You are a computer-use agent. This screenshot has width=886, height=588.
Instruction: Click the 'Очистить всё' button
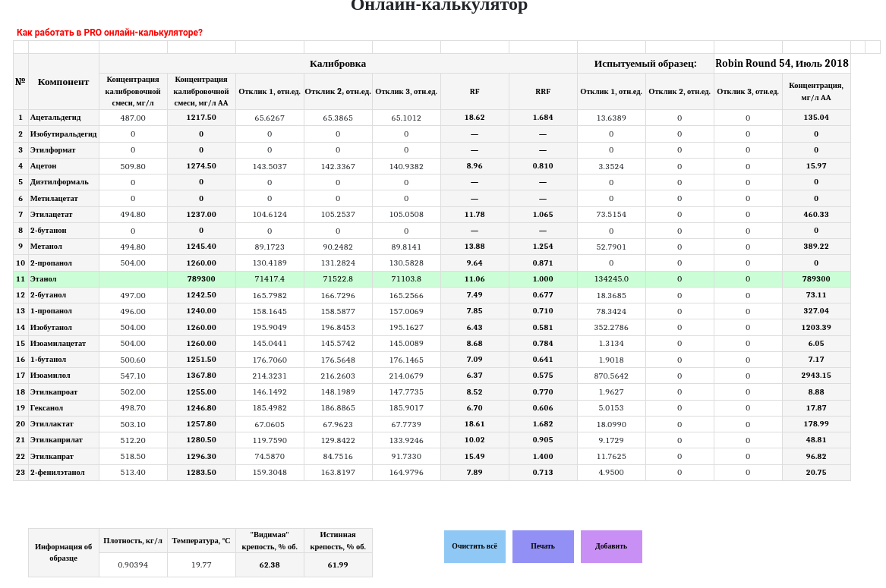click(x=475, y=546)
